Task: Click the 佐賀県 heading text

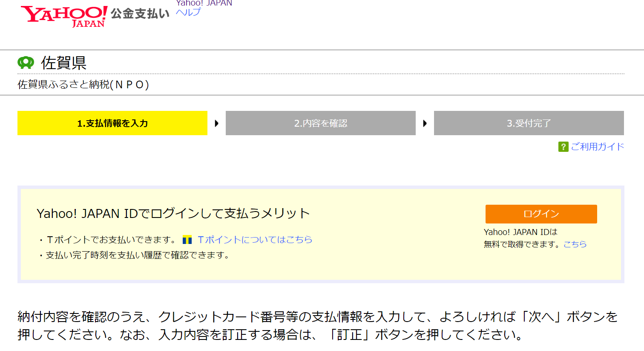Action: pos(63,63)
